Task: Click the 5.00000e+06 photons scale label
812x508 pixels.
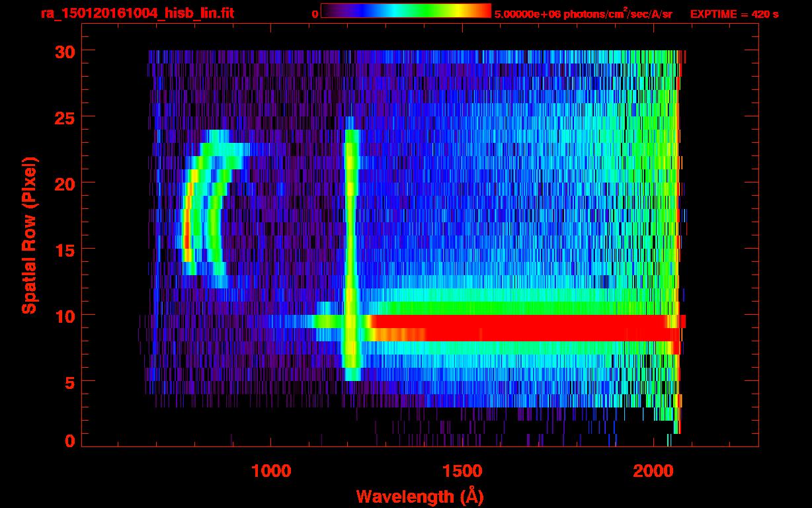Action: pyautogui.click(x=583, y=14)
